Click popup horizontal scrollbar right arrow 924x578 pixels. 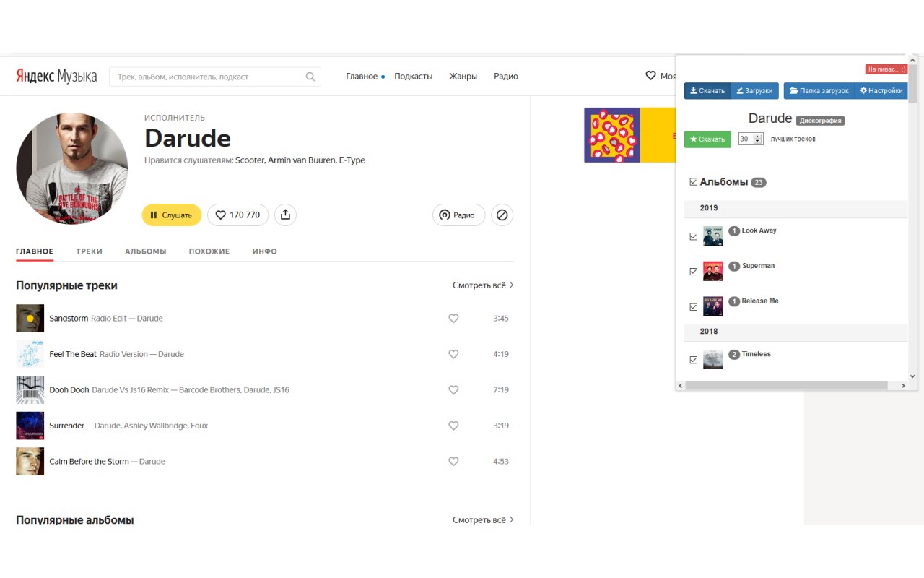[902, 386]
